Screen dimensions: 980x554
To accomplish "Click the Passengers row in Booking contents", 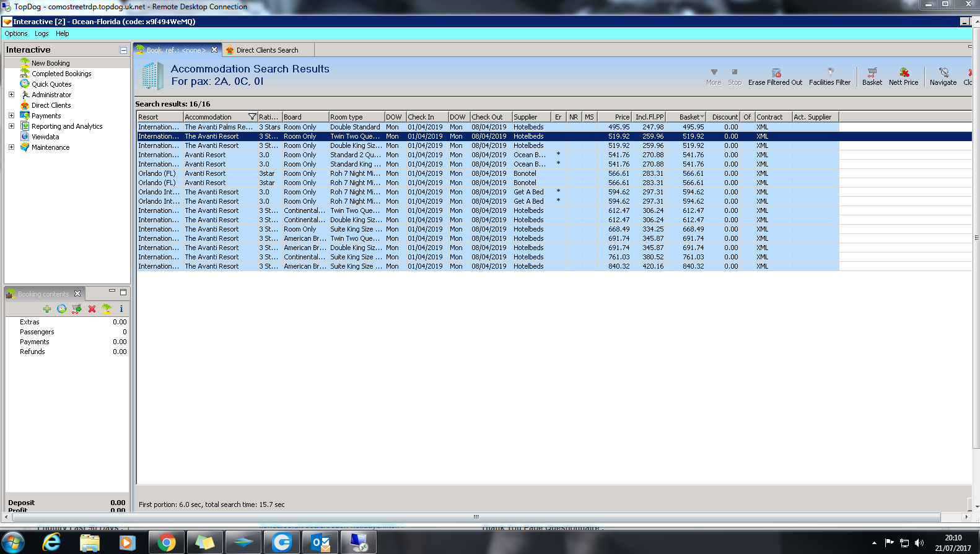I will point(67,332).
